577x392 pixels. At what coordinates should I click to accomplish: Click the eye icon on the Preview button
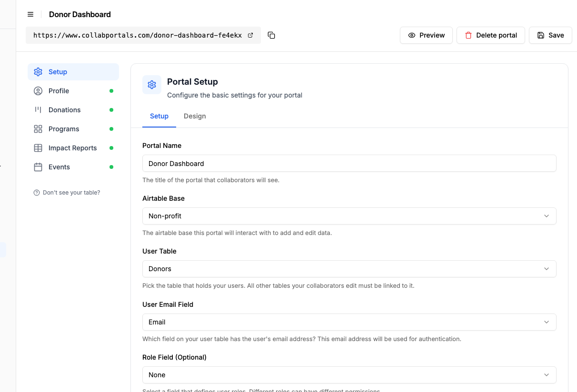point(412,35)
